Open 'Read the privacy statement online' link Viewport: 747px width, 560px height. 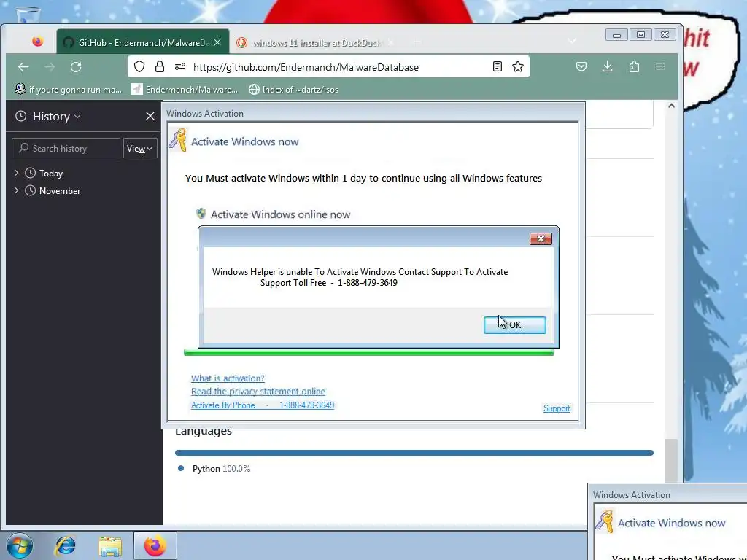pos(258,391)
